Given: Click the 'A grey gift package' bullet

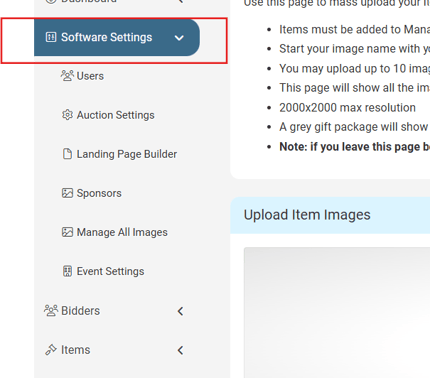Looking at the screenshot, I should point(355,127).
